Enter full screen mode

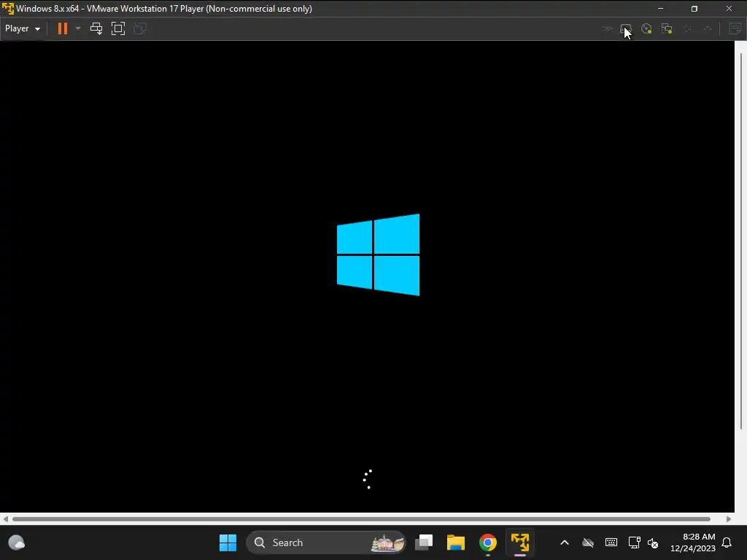point(118,28)
